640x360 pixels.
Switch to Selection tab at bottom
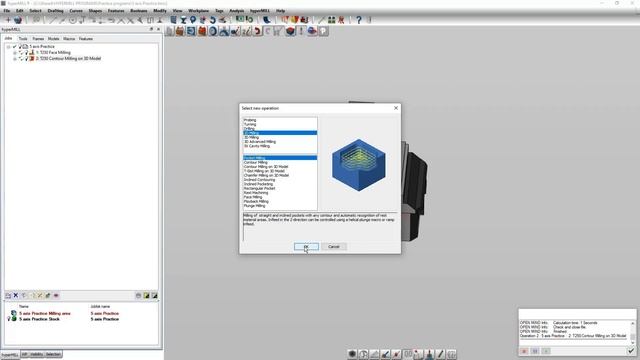coord(53,354)
